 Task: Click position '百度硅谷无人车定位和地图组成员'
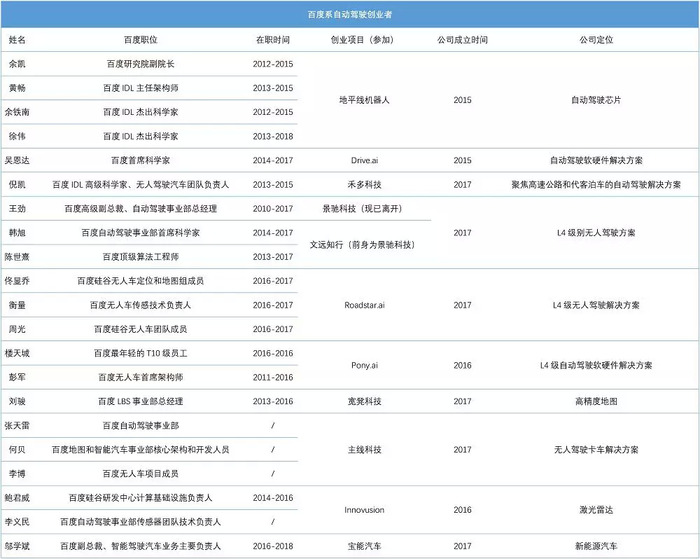click(141, 281)
